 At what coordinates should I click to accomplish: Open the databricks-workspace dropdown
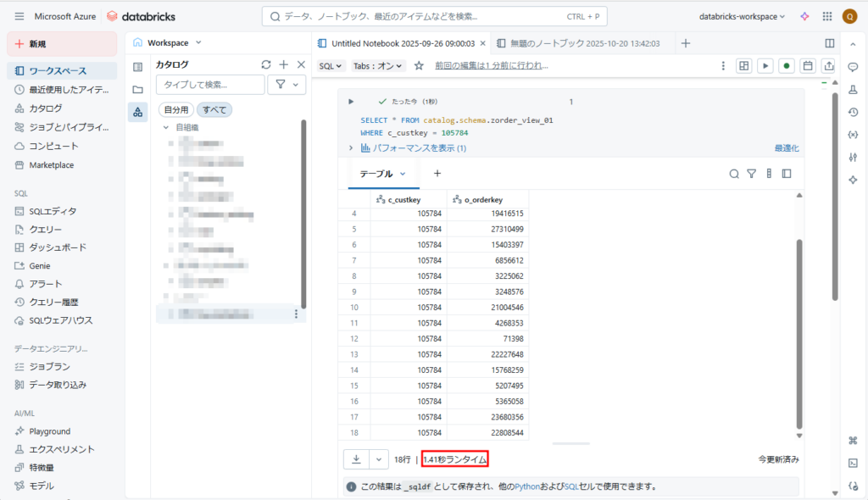point(743,17)
